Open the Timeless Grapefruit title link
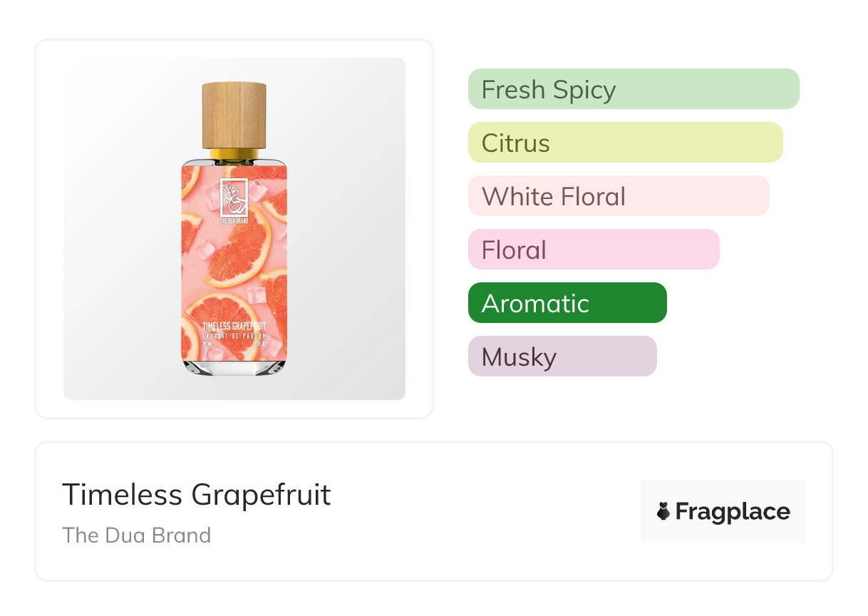 [x=197, y=494]
